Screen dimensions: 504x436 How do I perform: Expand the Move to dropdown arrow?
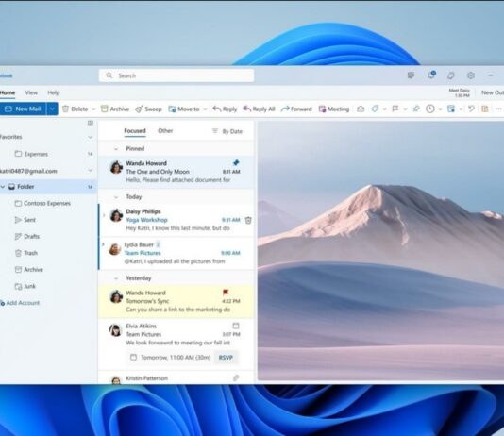tap(205, 109)
